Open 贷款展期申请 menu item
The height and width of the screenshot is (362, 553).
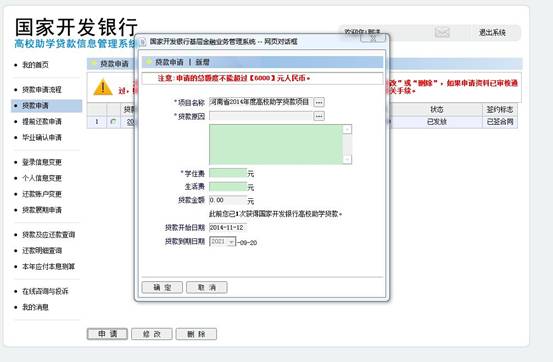pyautogui.click(x=42, y=210)
